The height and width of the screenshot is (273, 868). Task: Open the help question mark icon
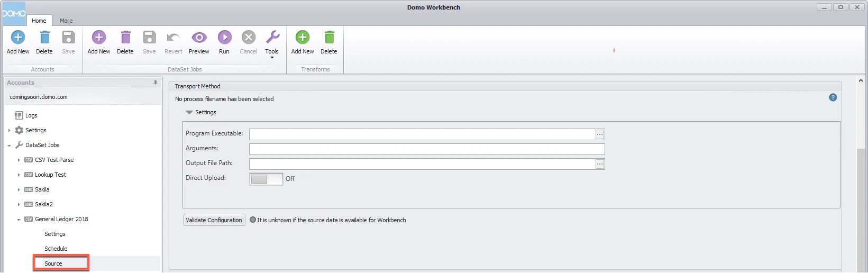(x=833, y=97)
